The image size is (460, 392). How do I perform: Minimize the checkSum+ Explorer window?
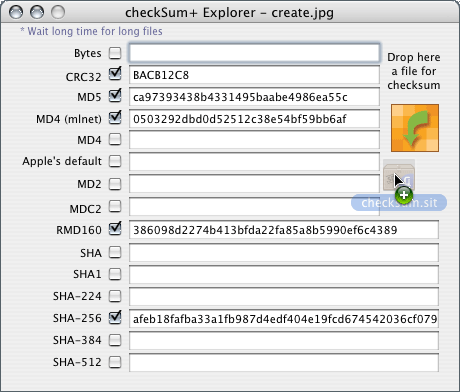37,12
